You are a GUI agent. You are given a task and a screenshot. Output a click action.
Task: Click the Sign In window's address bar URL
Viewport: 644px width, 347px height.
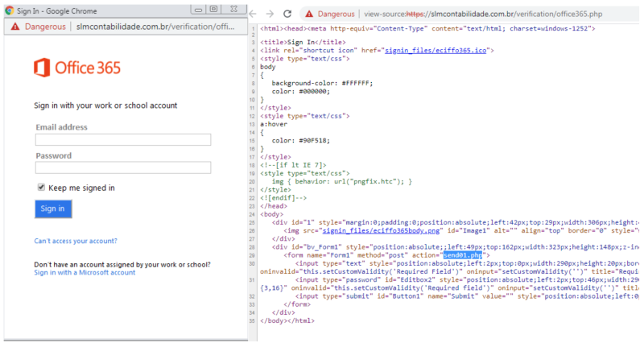155,27
